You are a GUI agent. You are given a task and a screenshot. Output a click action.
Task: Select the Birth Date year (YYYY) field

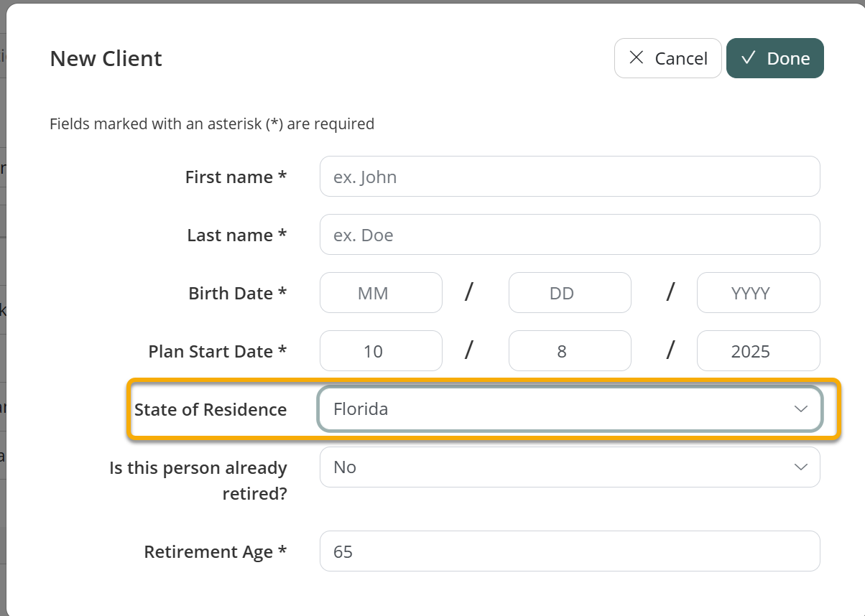[758, 293]
